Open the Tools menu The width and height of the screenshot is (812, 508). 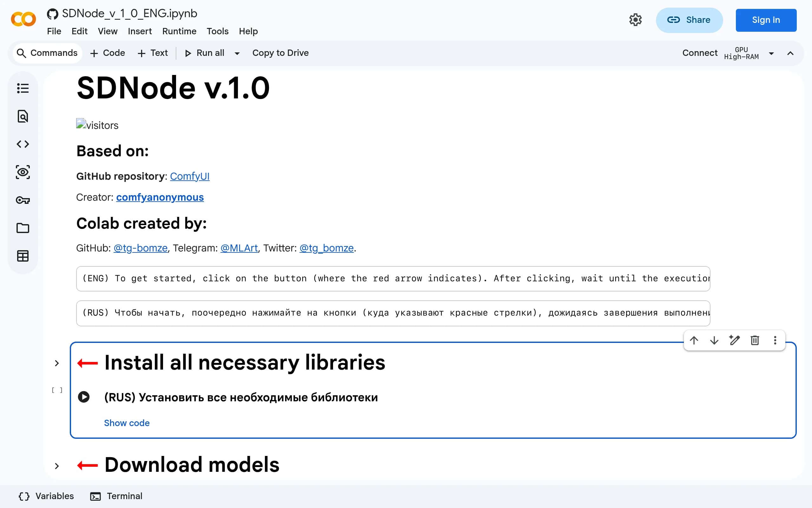tap(218, 31)
